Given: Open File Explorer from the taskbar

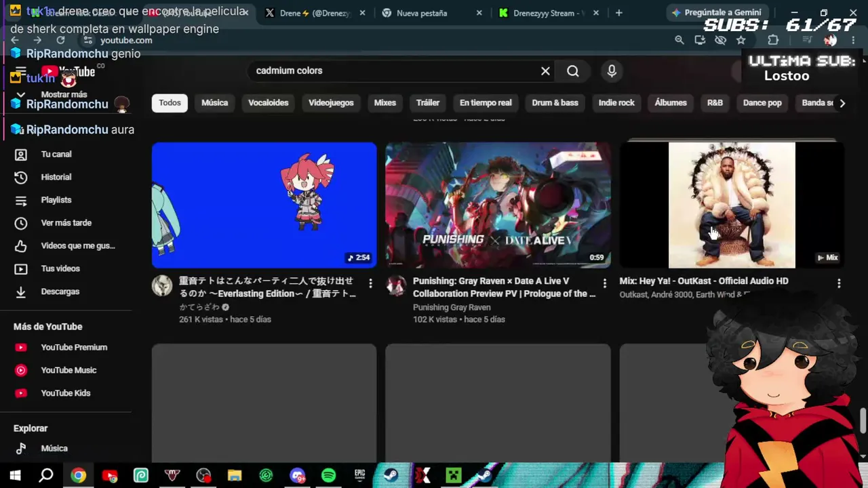Looking at the screenshot, I should pyautogui.click(x=235, y=476).
